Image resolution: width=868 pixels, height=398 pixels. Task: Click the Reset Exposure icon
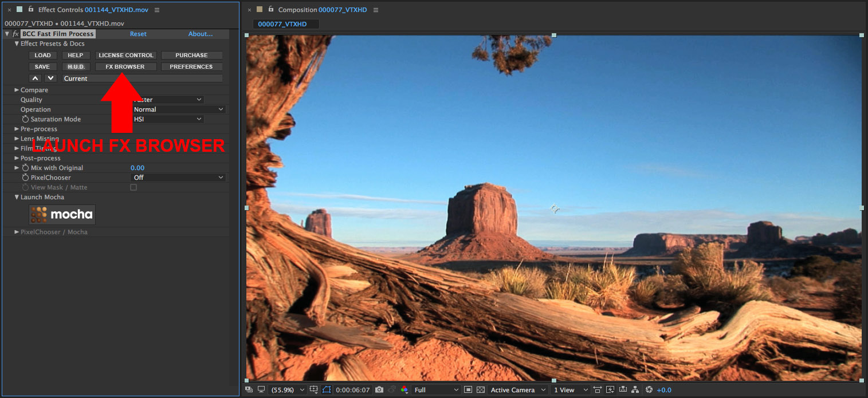(649, 390)
